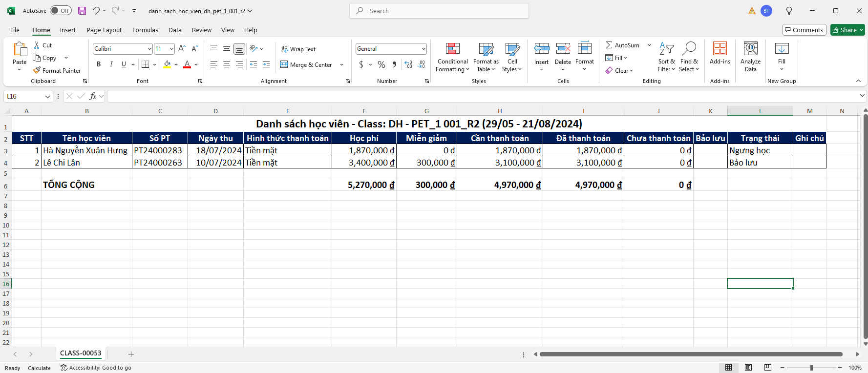The image size is (868, 373).
Task: Switch to the Insert tab
Action: point(68,30)
